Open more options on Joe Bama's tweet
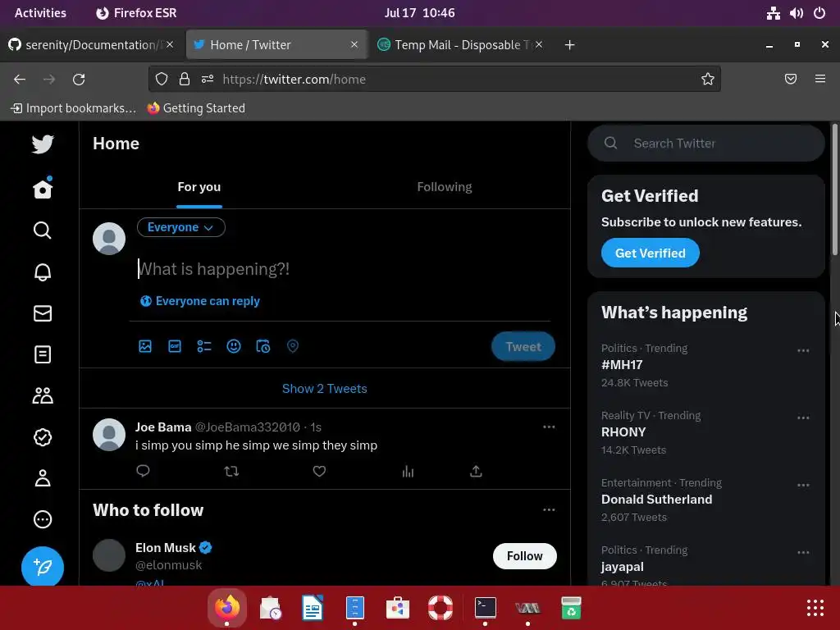The height and width of the screenshot is (630, 840). (549, 427)
